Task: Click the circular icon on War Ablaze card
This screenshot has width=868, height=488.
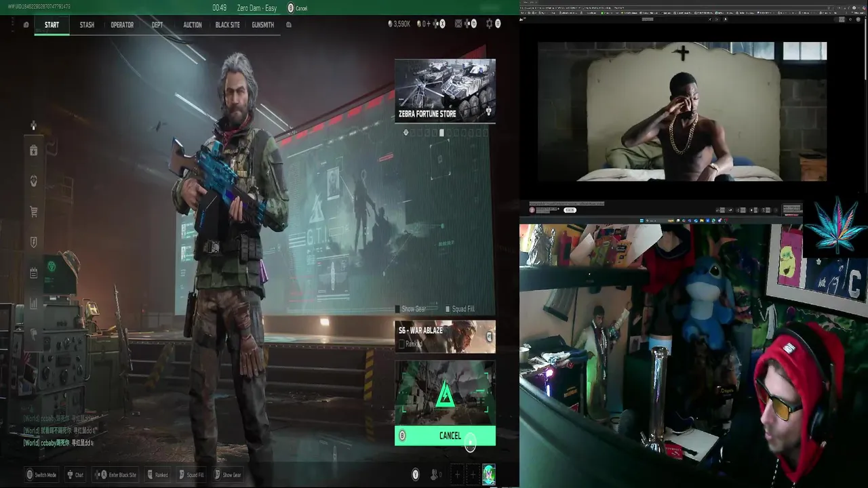Action: [x=489, y=336]
